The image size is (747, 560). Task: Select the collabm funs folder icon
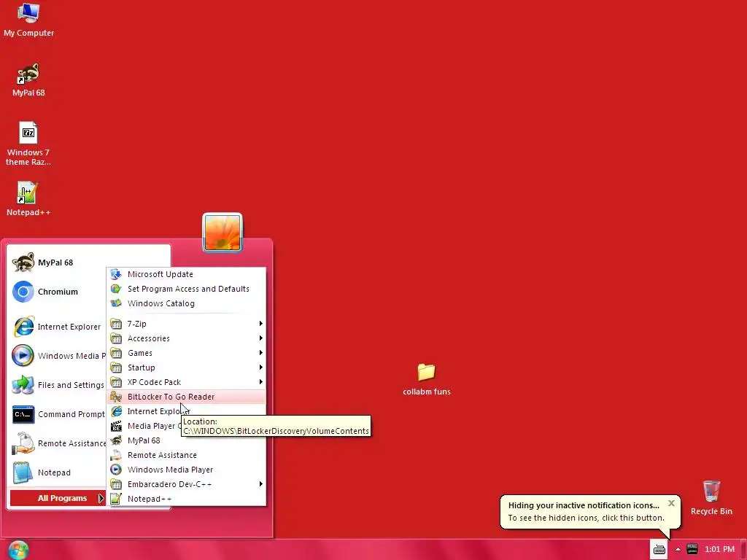(x=426, y=379)
